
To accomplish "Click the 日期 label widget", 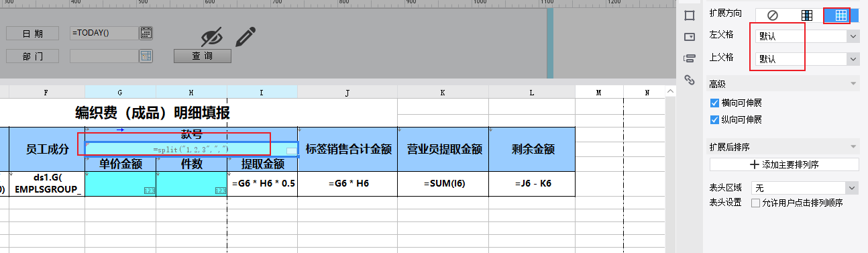I will pyautogui.click(x=32, y=33).
